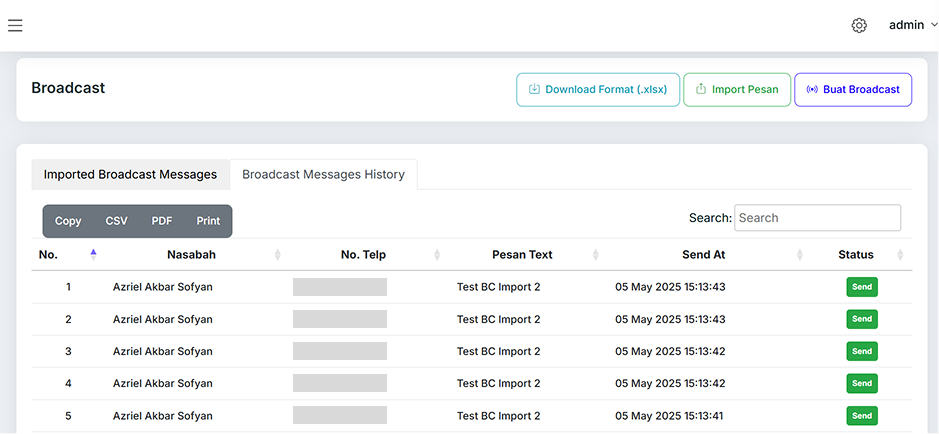Screen dimensions: 939x434
Task: Click timestamp 05 May 2025 15:13:41
Action: (x=670, y=416)
